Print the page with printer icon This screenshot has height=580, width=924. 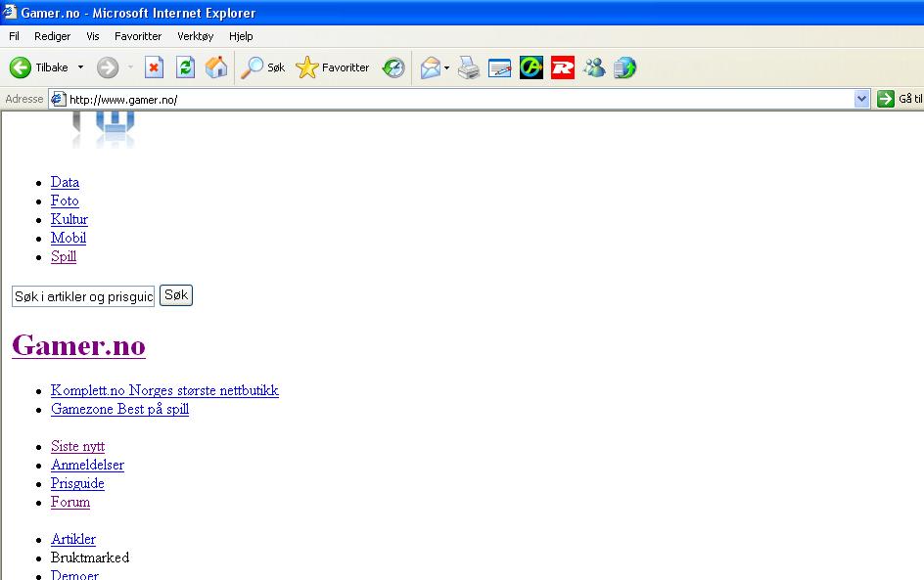coord(469,67)
